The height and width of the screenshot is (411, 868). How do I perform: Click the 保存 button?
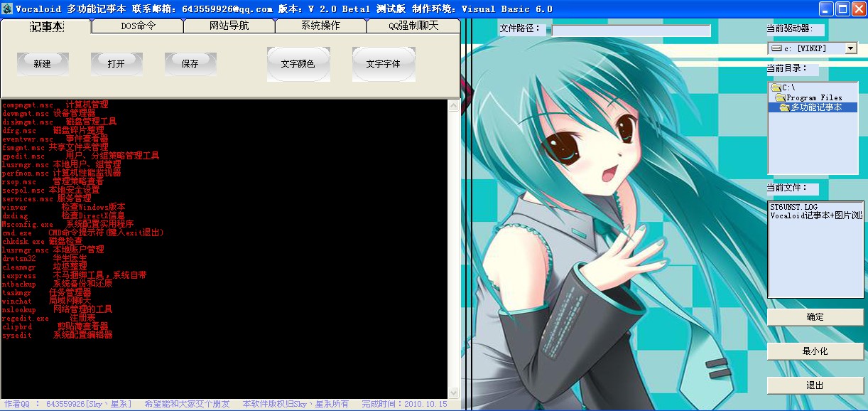tap(190, 64)
